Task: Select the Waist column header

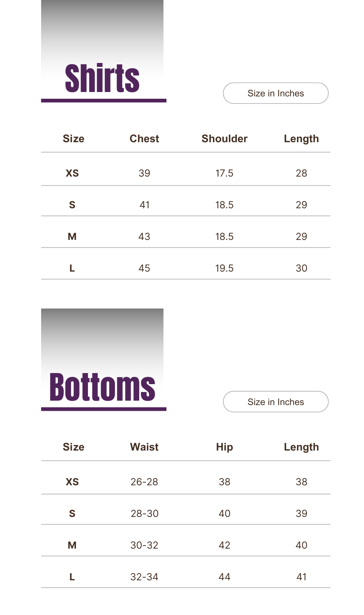Action: (x=144, y=447)
